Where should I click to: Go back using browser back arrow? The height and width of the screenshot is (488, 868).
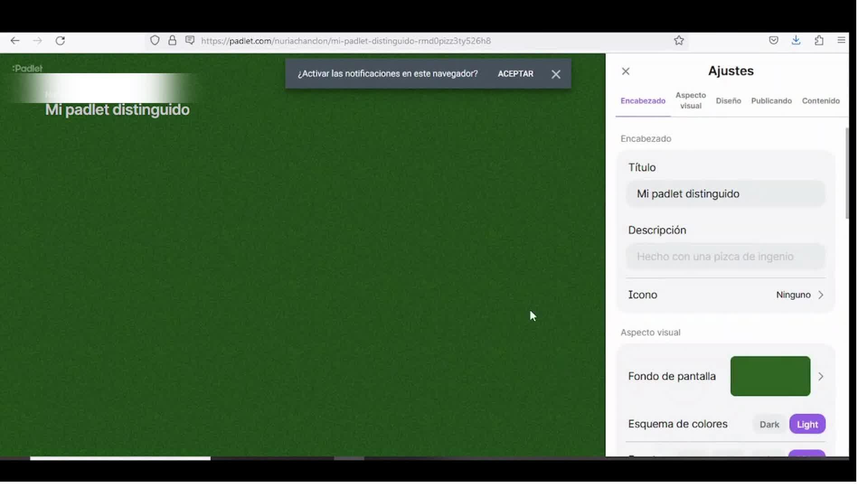tap(15, 41)
